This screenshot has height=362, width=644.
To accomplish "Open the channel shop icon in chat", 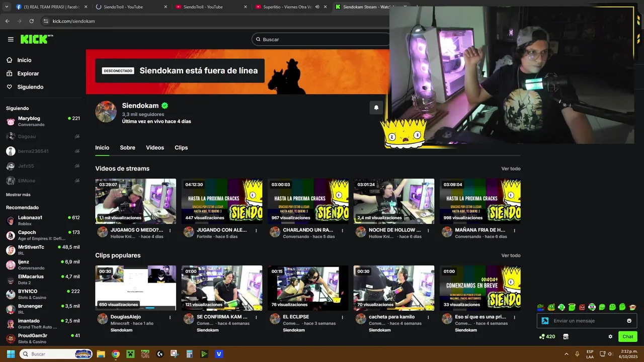I will point(566,337).
